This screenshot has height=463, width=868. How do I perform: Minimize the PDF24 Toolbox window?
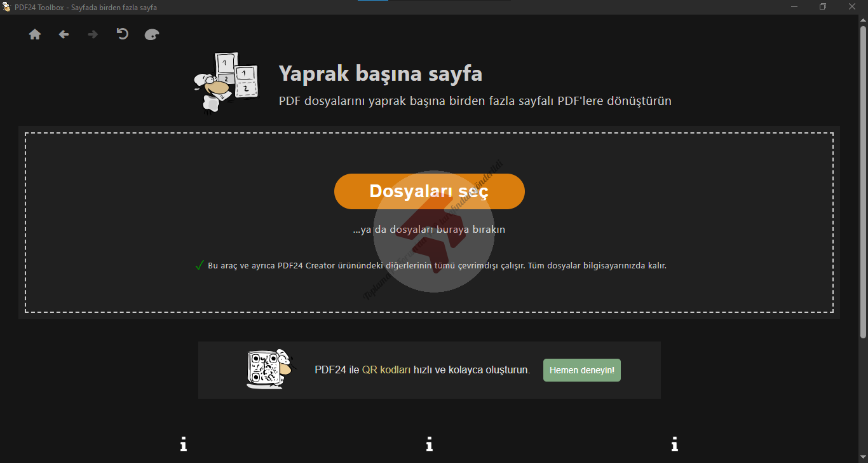(794, 7)
